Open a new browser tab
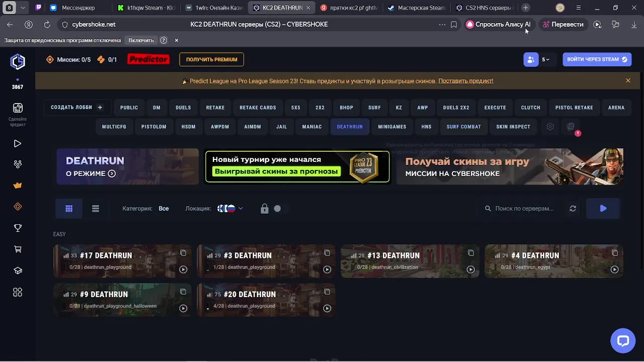The image size is (644, 362). click(x=526, y=8)
